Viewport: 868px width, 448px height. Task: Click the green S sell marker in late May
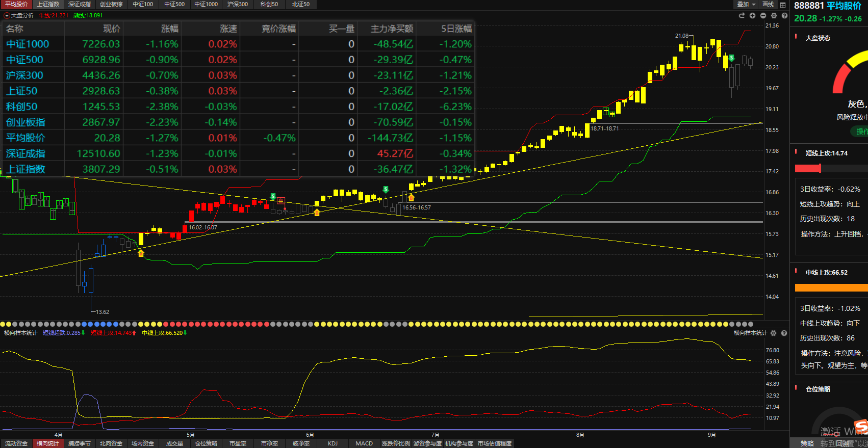pos(273,197)
